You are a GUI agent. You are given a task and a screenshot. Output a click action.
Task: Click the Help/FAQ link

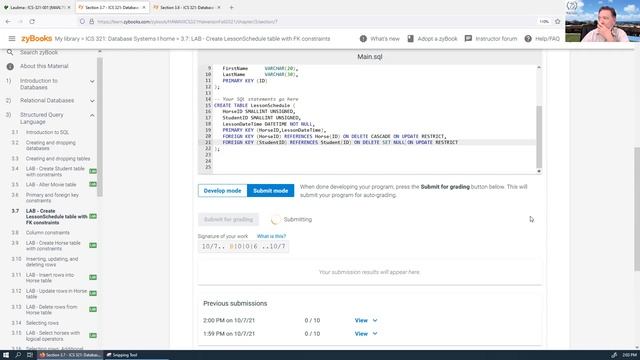click(x=547, y=38)
